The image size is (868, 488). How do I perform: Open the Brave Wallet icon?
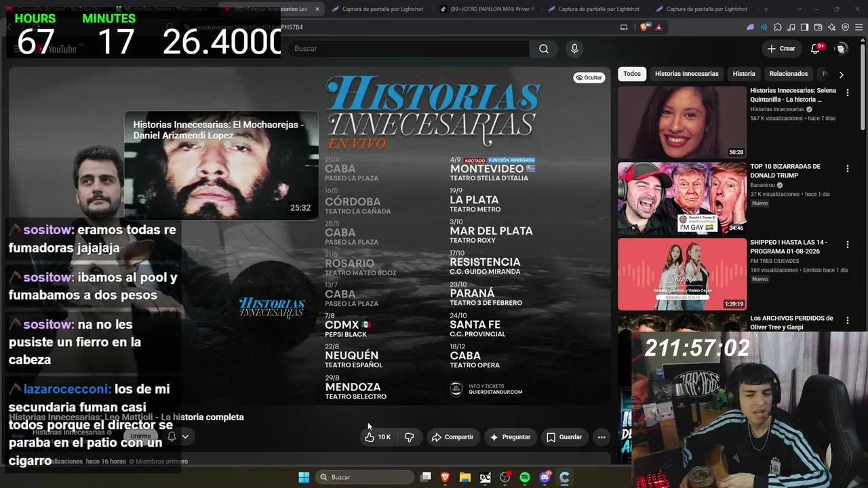pos(818,27)
